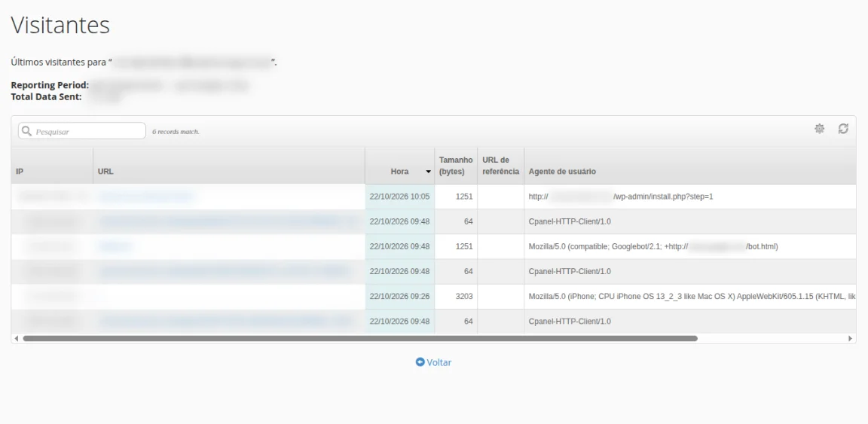Sort by the Hora column header
The image size is (868, 424).
pos(399,166)
